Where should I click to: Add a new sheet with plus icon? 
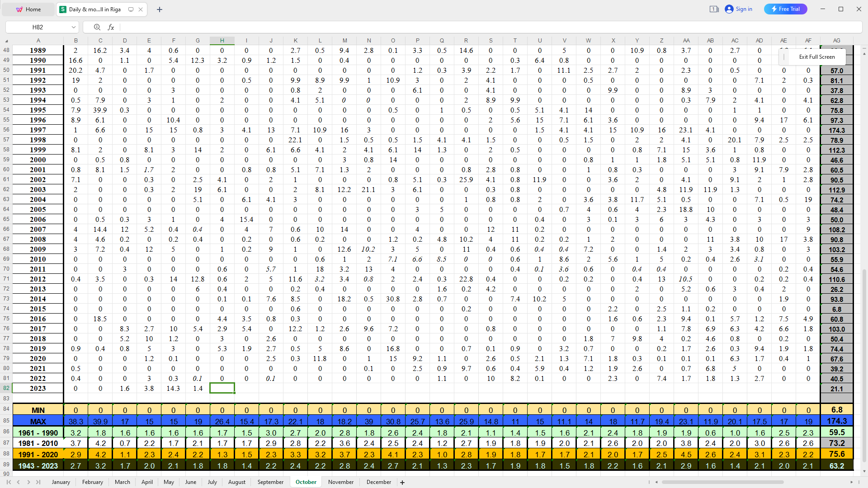point(402,482)
